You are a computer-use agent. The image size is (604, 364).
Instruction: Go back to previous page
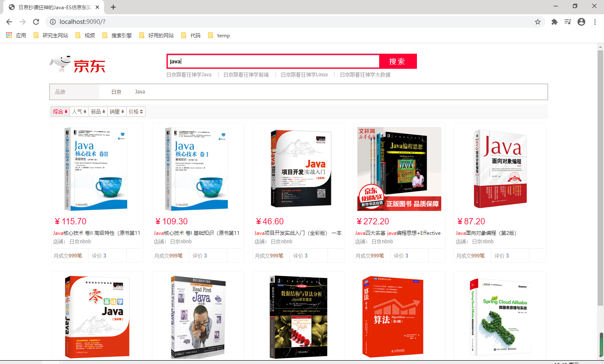(9, 22)
